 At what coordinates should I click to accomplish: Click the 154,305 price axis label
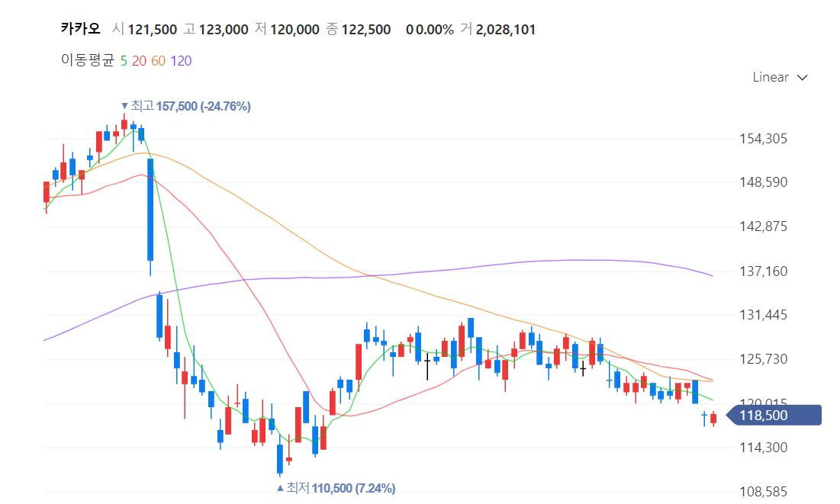point(764,139)
